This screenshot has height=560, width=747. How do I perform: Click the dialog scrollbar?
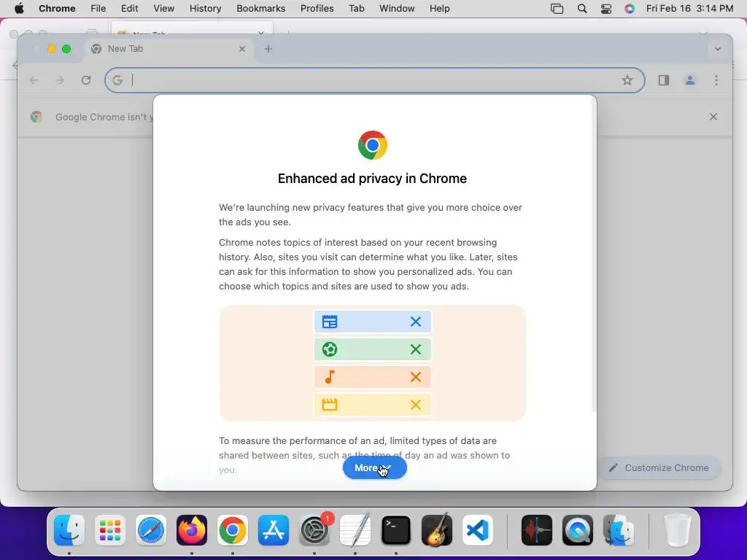click(x=594, y=254)
